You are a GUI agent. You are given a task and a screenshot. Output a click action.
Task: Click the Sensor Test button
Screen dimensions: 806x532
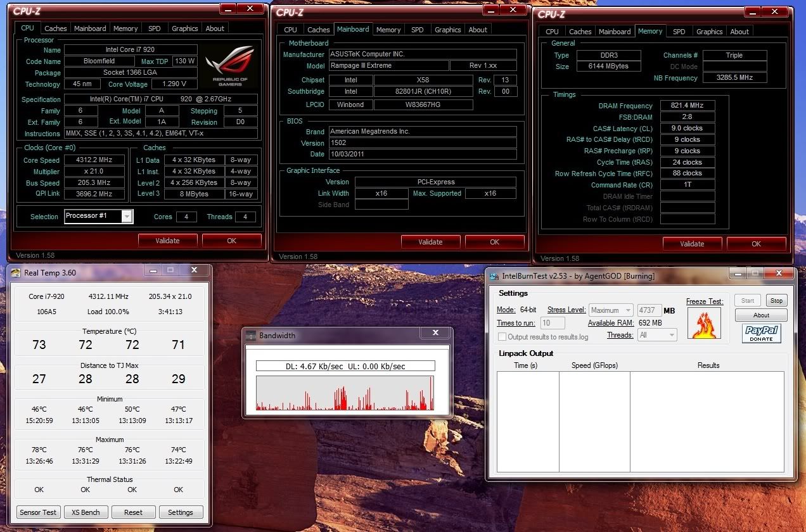pos(38,512)
